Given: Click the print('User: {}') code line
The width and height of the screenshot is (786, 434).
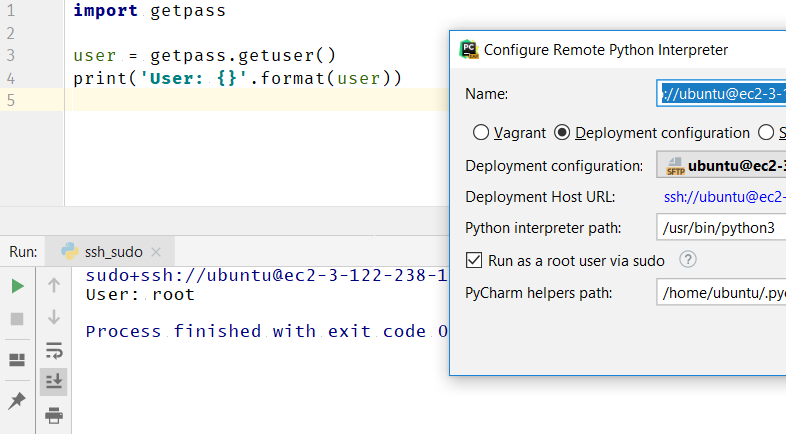Looking at the screenshot, I should 238,78.
